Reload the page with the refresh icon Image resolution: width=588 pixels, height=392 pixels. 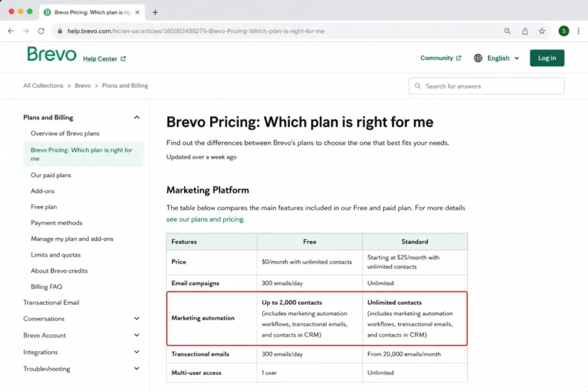pos(41,31)
